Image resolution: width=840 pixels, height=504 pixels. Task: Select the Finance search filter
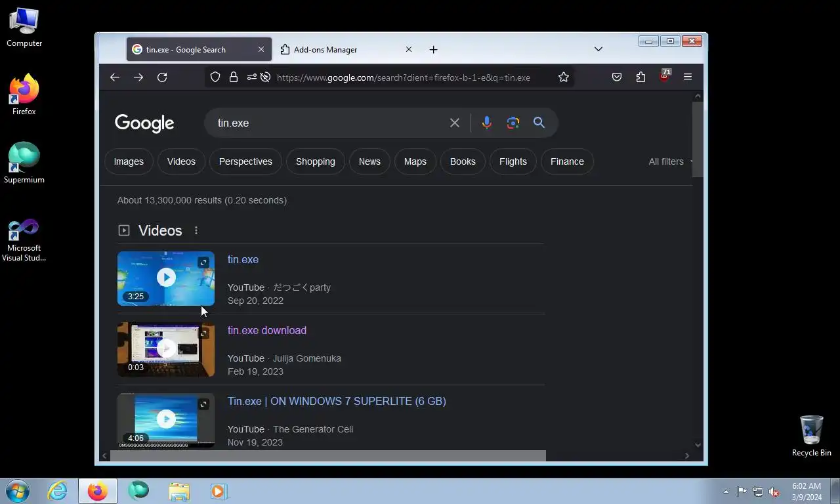(x=567, y=161)
